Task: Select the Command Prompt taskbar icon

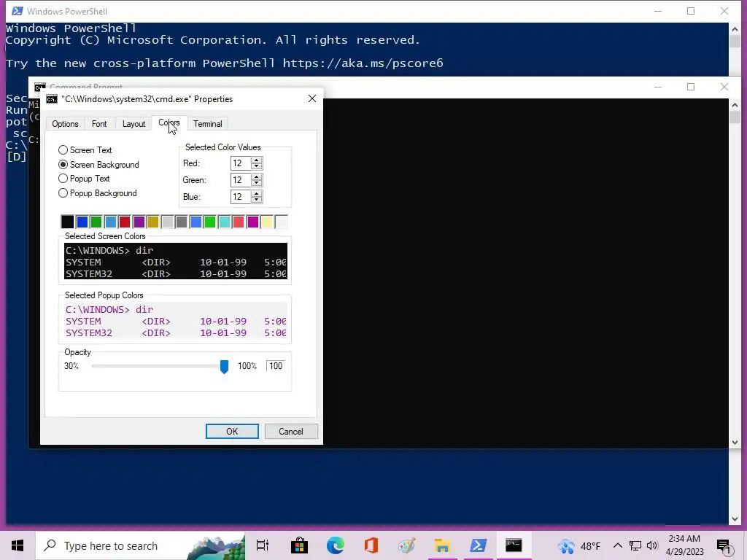Action: (x=514, y=545)
